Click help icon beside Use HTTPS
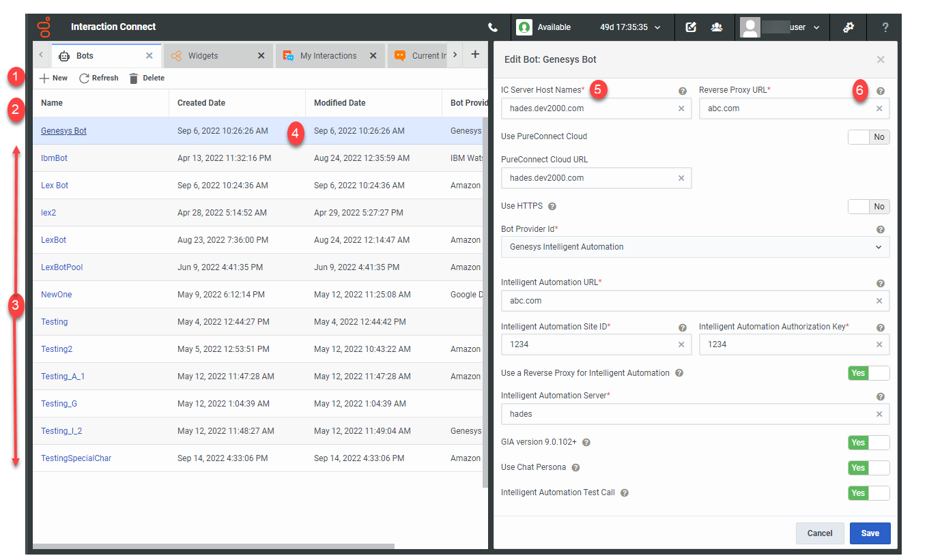 click(x=552, y=206)
